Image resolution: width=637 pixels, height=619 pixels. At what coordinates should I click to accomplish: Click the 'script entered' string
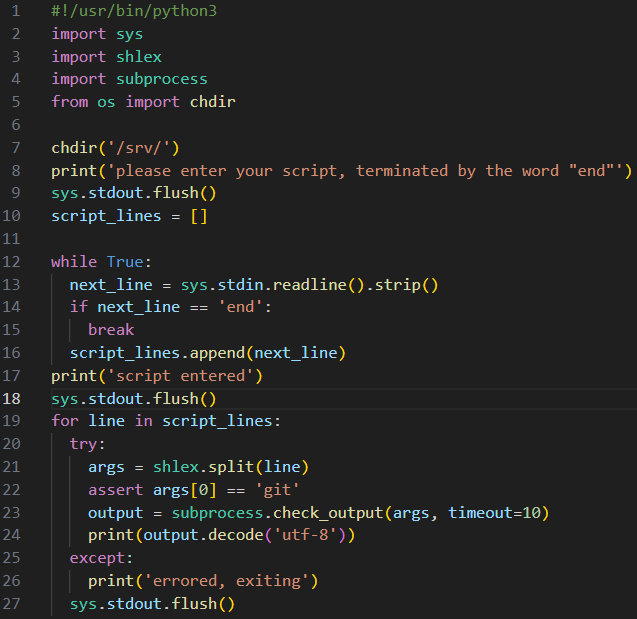pos(180,376)
